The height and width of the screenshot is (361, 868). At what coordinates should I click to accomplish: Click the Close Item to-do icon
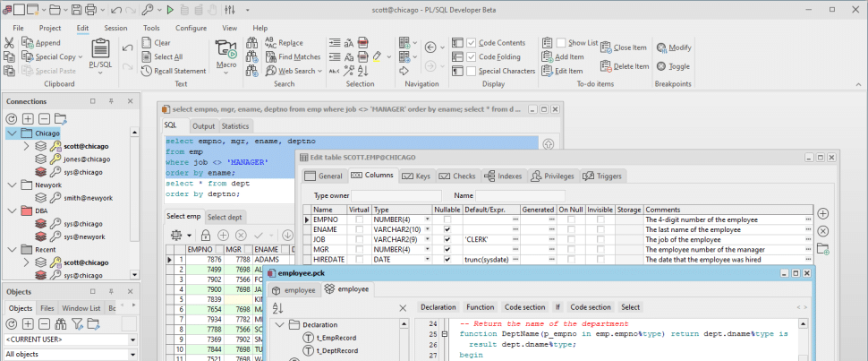click(606, 47)
